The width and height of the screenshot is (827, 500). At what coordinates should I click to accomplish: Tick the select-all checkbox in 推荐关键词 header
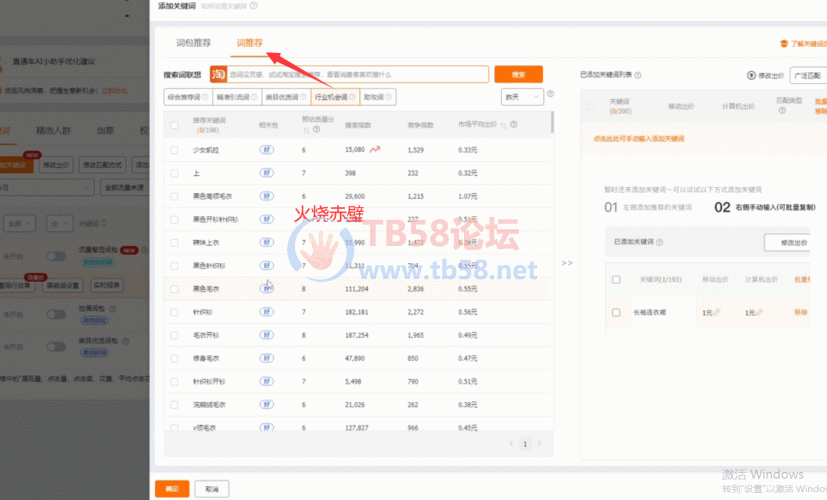175,125
